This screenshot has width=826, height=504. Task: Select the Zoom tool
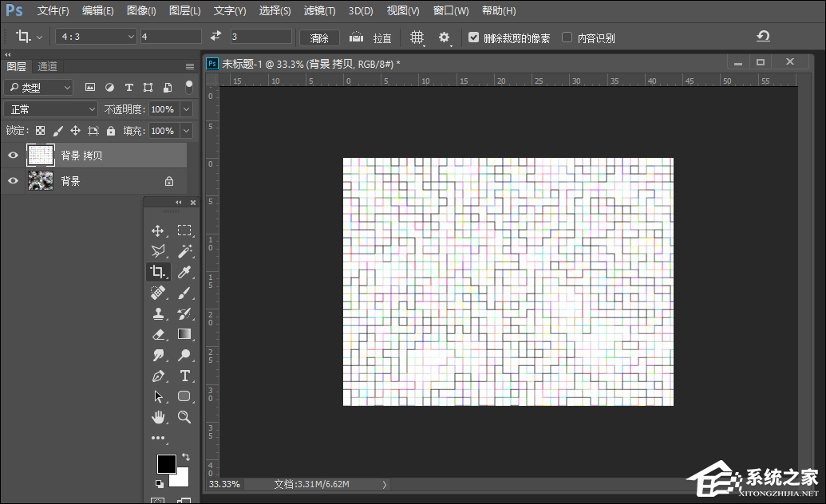pos(184,417)
